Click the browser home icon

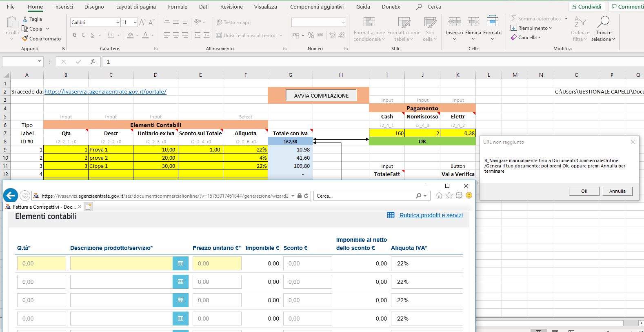click(439, 196)
